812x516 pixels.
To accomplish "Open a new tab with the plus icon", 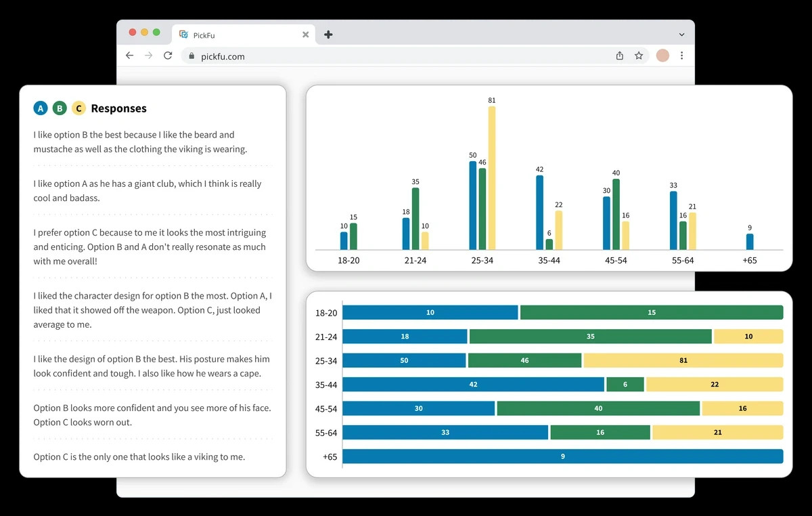I will [x=328, y=35].
